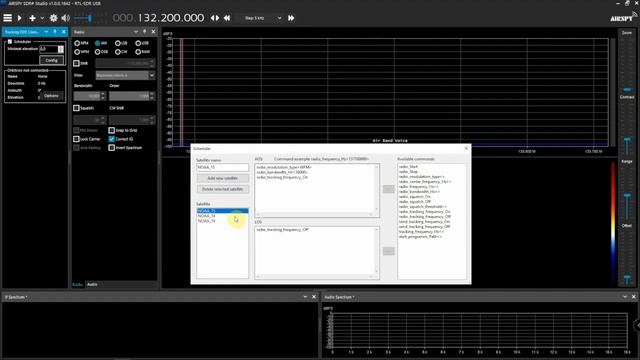Screen dimensions: 640x360
Task: Adjust the Contrast slider
Action: [x=627, y=141]
